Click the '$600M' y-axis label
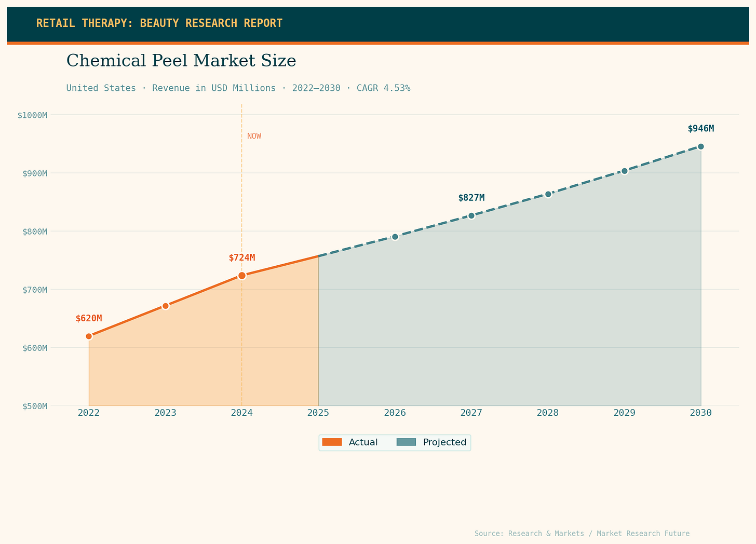756x544 pixels. [35, 347]
